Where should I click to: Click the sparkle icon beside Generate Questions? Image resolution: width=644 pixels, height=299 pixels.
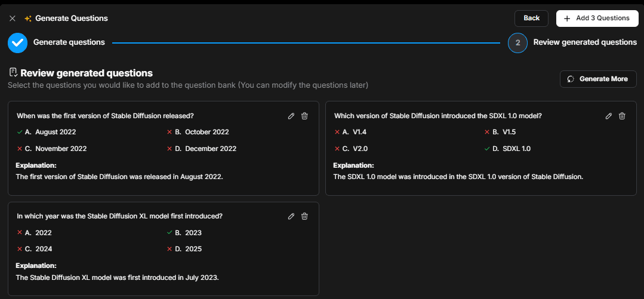[28, 19]
